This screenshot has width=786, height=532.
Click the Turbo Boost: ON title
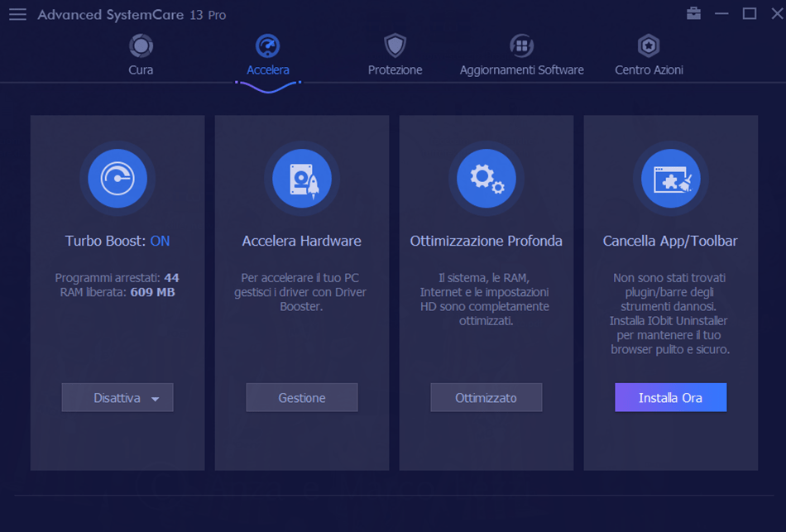point(117,242)
